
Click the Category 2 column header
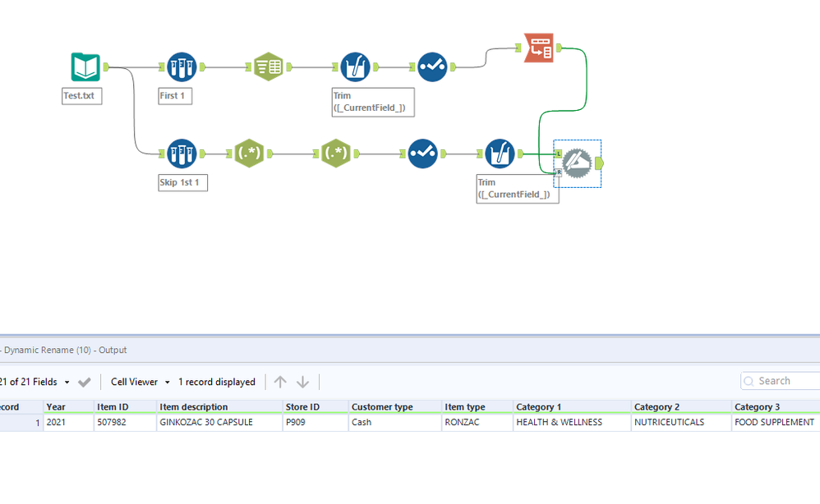point(681,407)
